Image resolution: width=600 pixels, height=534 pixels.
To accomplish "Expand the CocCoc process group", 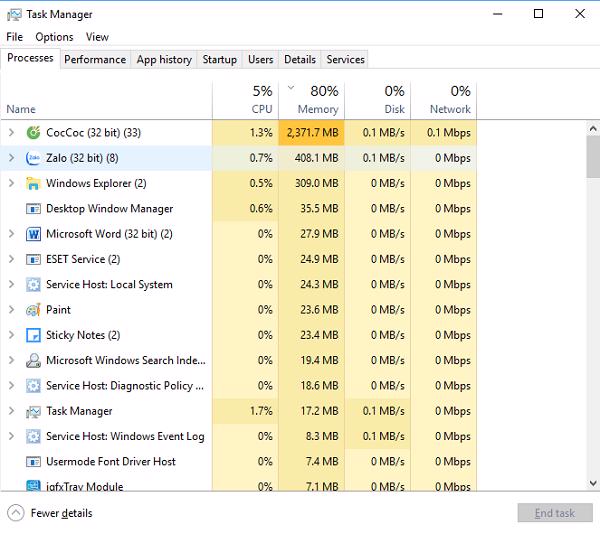I will click(11, 132).
